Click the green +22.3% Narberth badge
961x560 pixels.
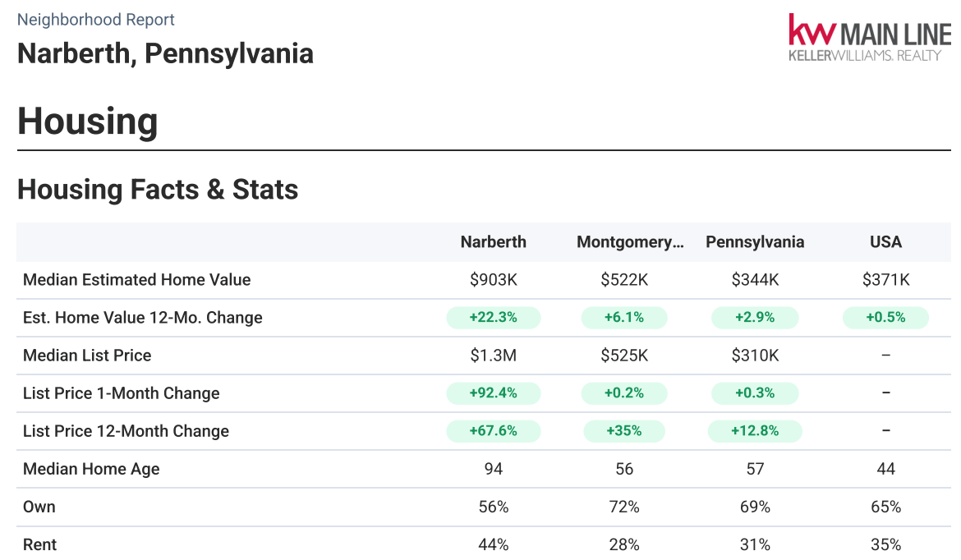[x=493, y=318]
